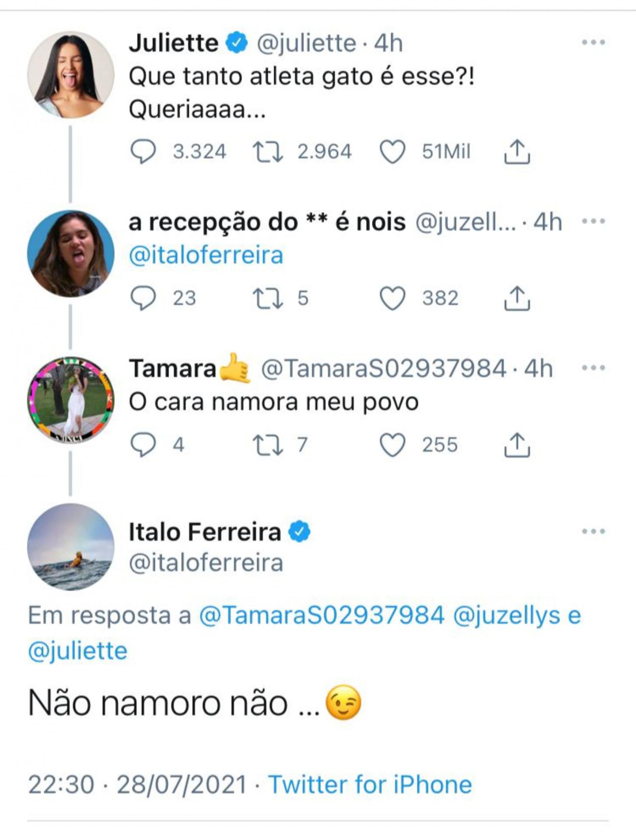The height and width of the screenshot is (840, 636).
Task: Like Juliette's tweet with 51Mil likes
Action: 393,152
